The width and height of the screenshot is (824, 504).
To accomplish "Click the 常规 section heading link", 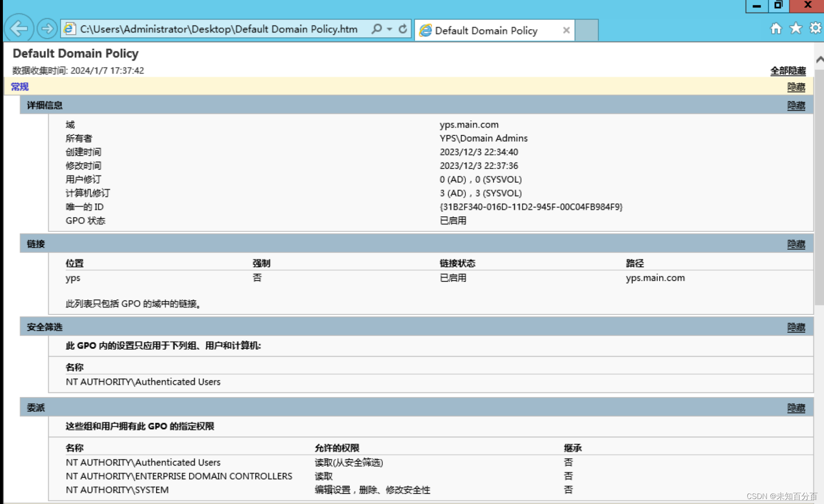I will [x=19, y=86].
